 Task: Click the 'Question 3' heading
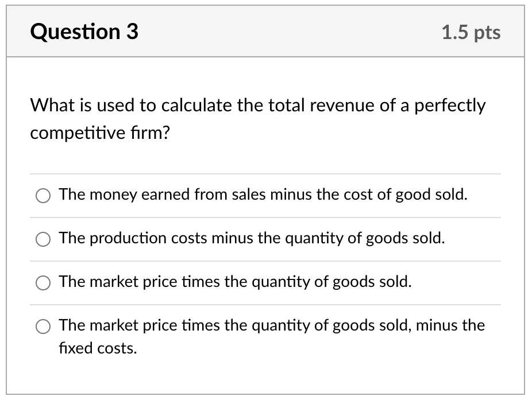pos(84,32)
